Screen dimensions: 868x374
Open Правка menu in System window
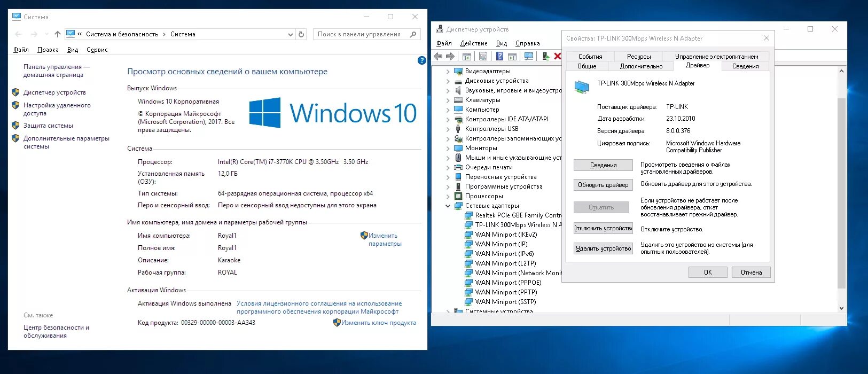48,50
